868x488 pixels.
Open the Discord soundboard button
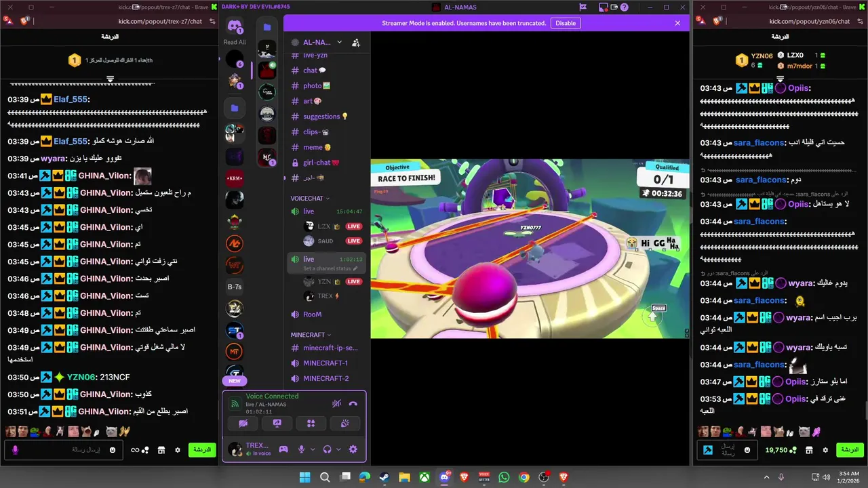tap(344, 424)
